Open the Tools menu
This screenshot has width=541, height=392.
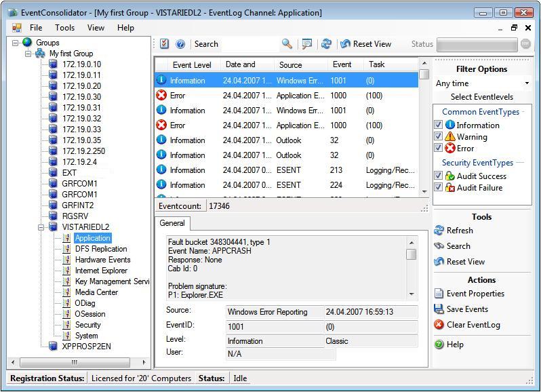click(x=65, y=28)
